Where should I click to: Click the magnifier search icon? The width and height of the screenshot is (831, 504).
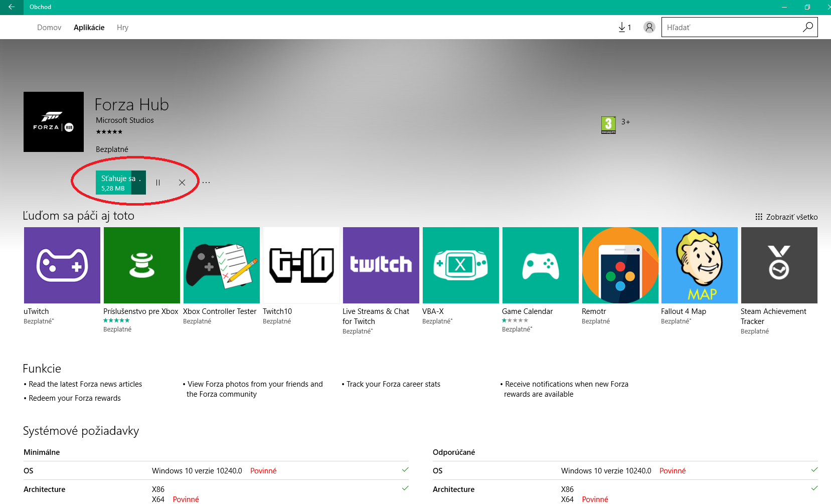tap(808, 27)
